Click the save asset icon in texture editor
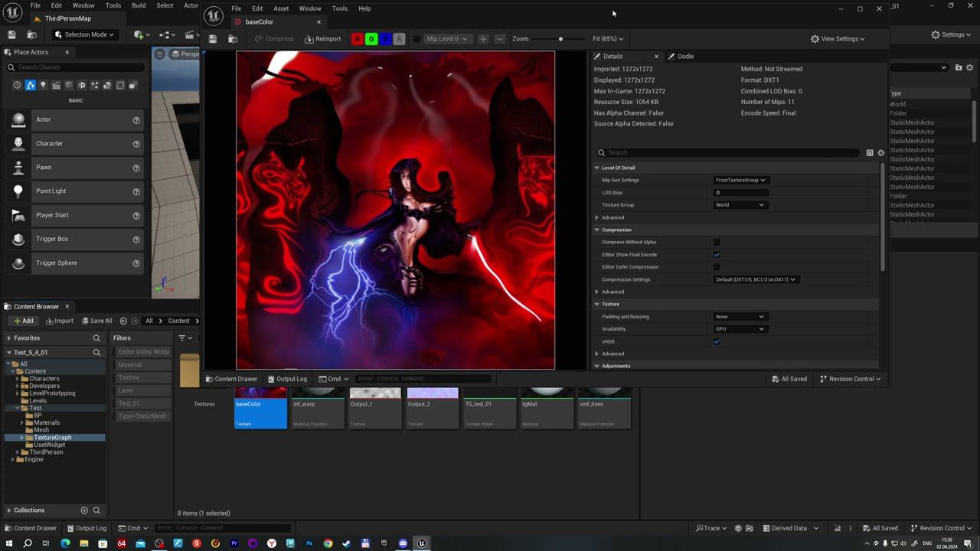The image size is (980, 551). pos(213,39)
